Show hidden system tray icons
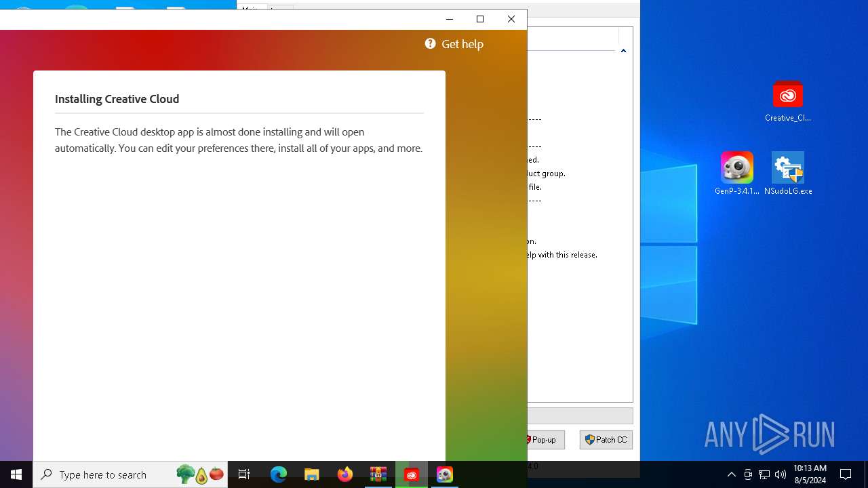This screenshot has width=868, height=488. (731, 474)
